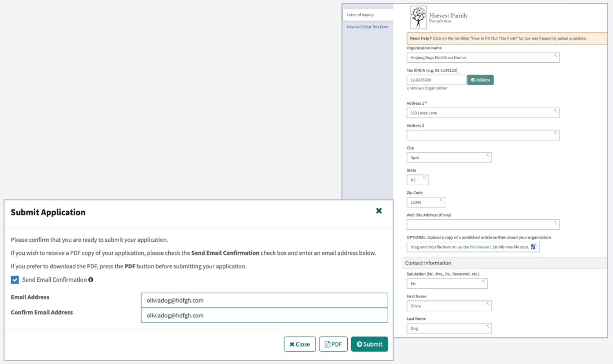Download the application using the PDF button
The image size is (613, 364).
pos(333,344)
